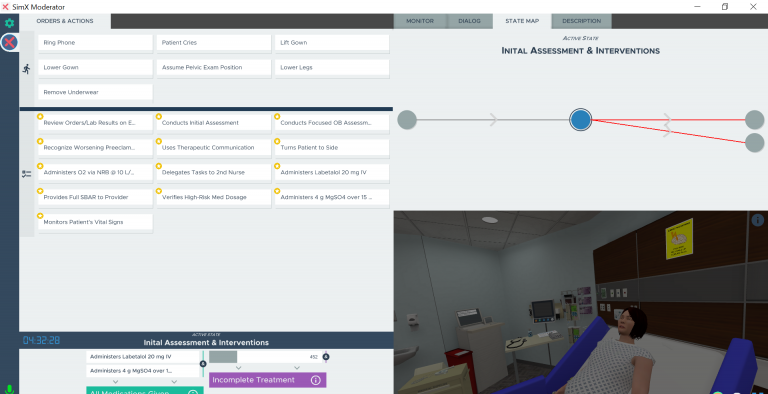Select the checklist objectives icon

click(x=26, y=173)
